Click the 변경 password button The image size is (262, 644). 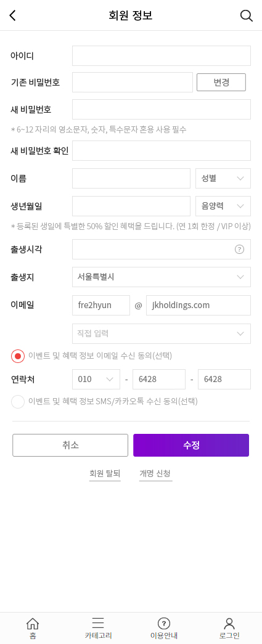pyautogui.click(x=221, y=82)
